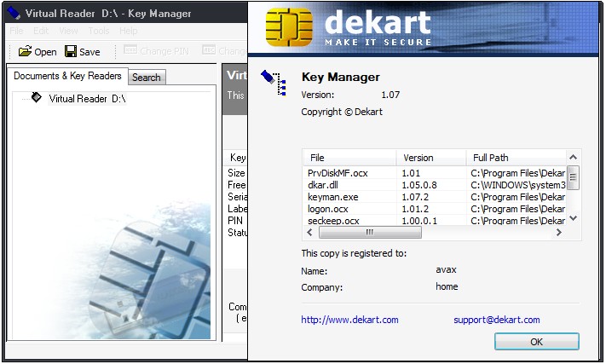The image size is (606, 364).
Task: Click the C:\WINDOWS\system3 path cell
Action: point(518,185)
